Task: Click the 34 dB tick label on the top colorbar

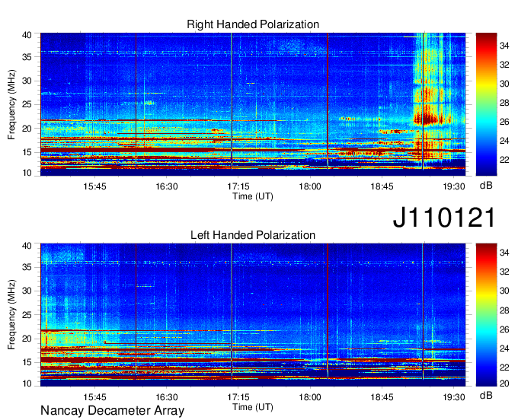Action: click(504, 46)
